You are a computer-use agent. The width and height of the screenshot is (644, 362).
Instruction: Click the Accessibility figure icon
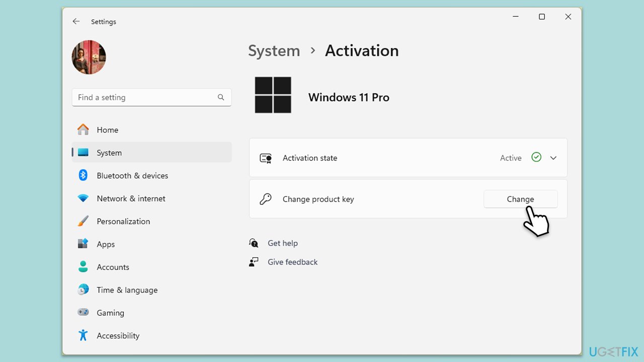coord(83,335)
